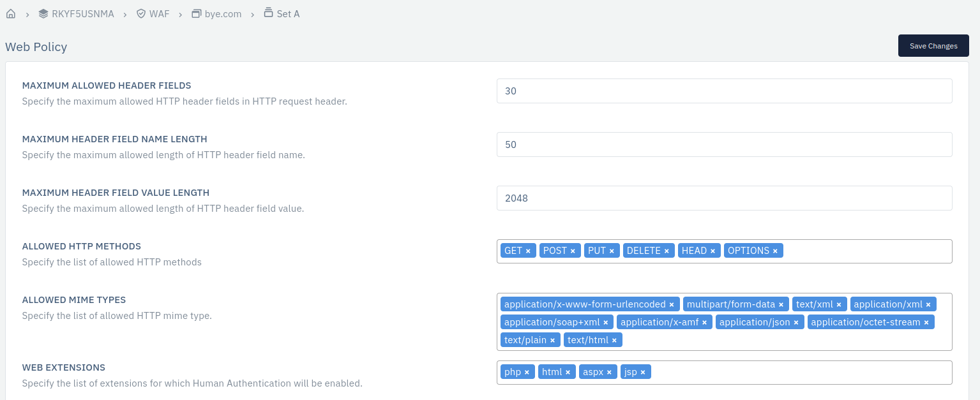Open bye.com breadcrumb link
This screenshot has height=400, width=980.
coord(223,13)
